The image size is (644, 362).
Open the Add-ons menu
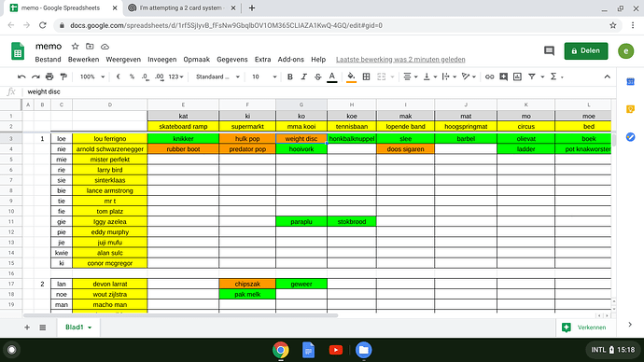pos(291,60)
